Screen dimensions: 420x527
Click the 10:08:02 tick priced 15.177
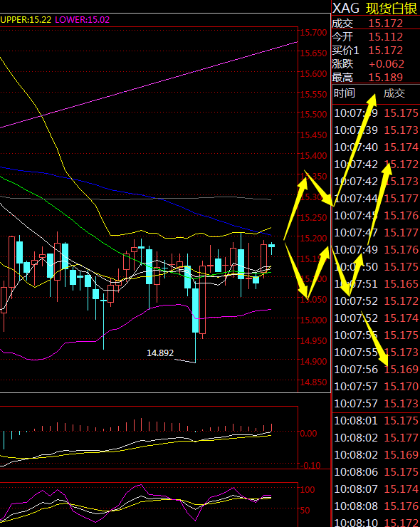[376, 437]
